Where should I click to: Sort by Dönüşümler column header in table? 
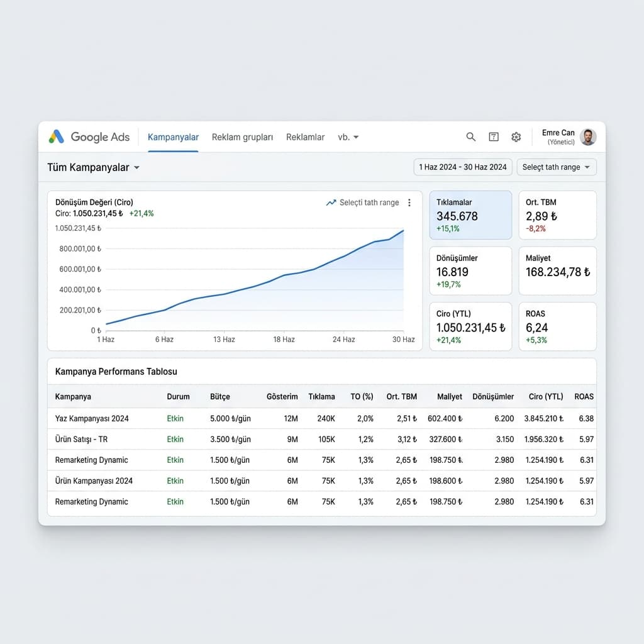click(493, 397)
